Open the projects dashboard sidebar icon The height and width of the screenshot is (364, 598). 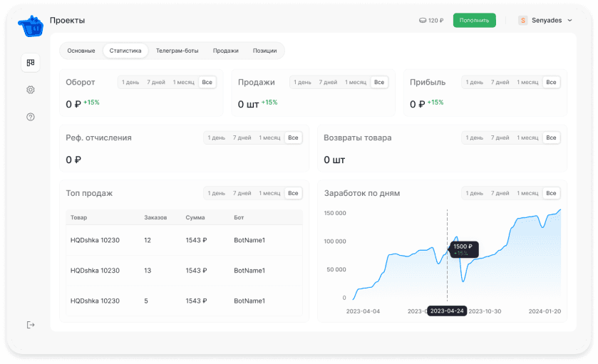click(31, 63)
